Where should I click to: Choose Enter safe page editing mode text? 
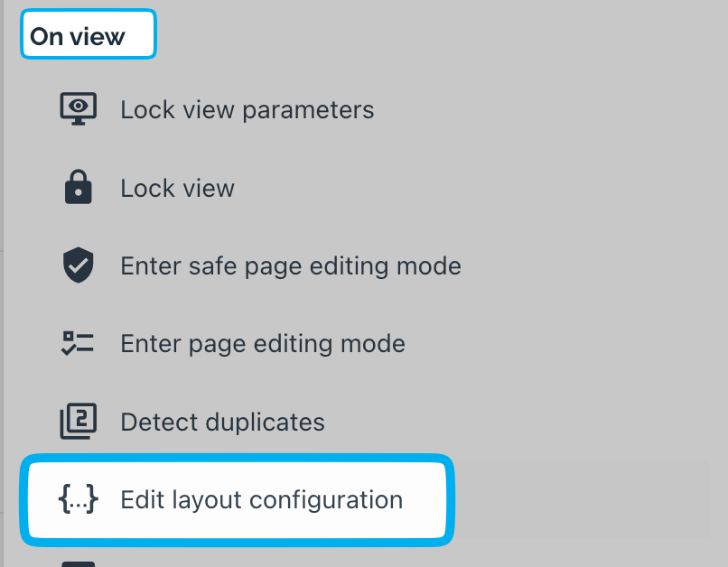(x=291, y=266)
